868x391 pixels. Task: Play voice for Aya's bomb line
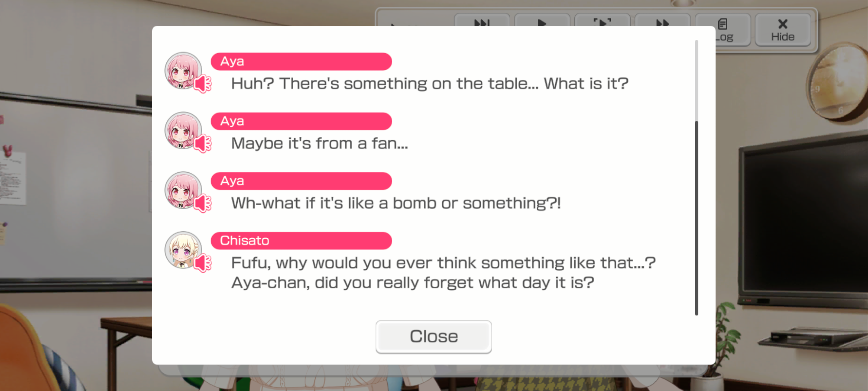(x=203, y=203)
